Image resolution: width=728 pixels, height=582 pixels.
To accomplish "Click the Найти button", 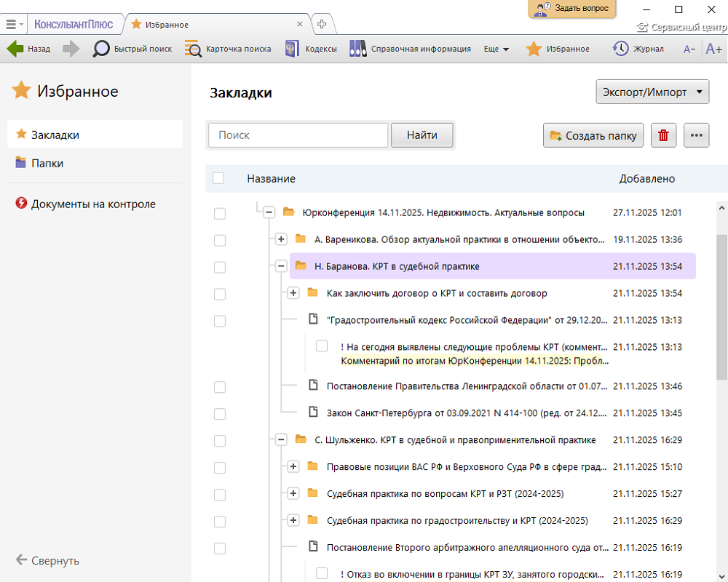I will point(422,135).
